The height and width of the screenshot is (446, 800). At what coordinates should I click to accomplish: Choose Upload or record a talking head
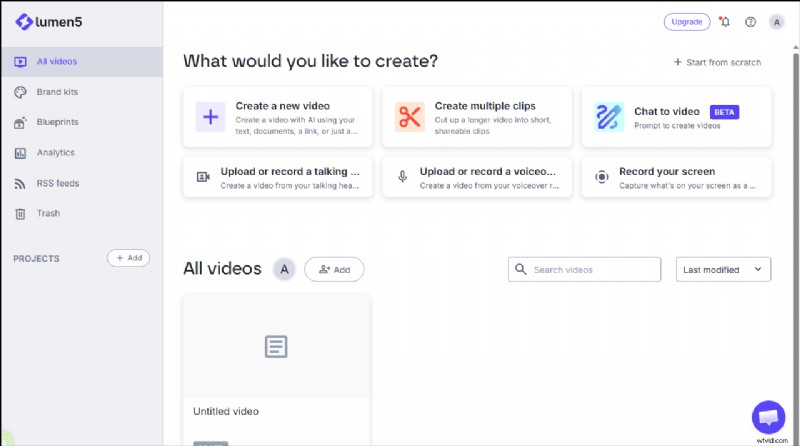click(x=278, y=177)
